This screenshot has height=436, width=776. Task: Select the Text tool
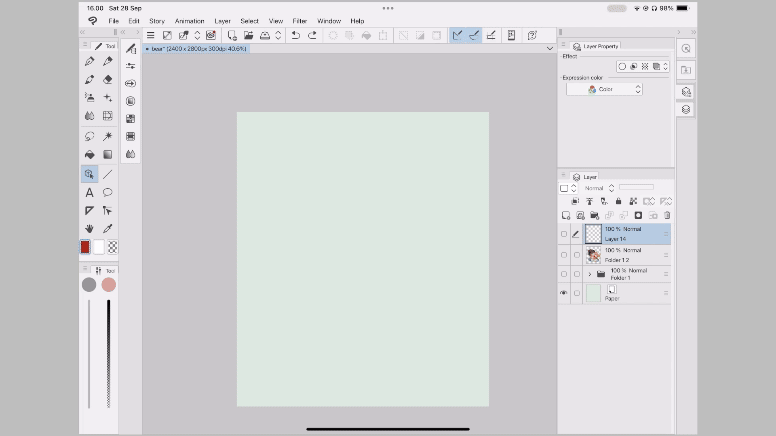[x=89, y=192]
